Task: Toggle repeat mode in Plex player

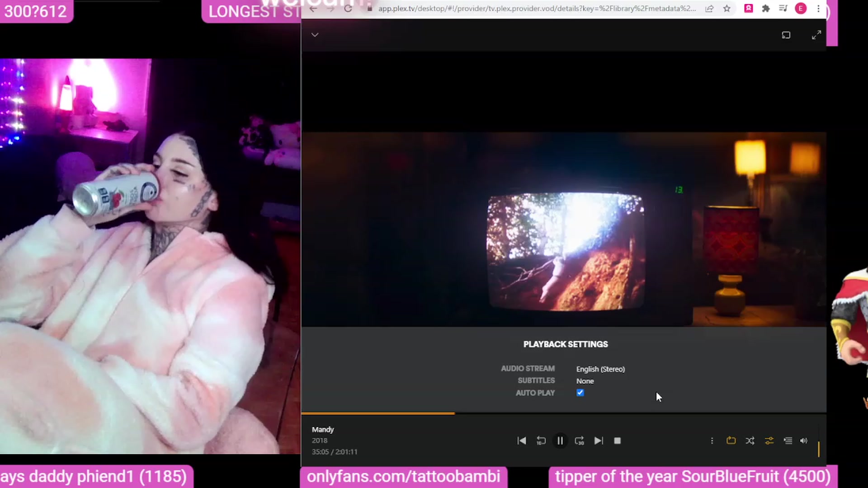Action: [731, 441]
